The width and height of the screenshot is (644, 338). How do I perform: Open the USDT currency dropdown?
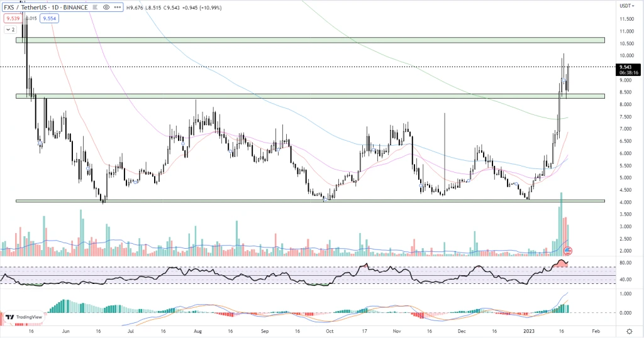(x=626, y=6)
